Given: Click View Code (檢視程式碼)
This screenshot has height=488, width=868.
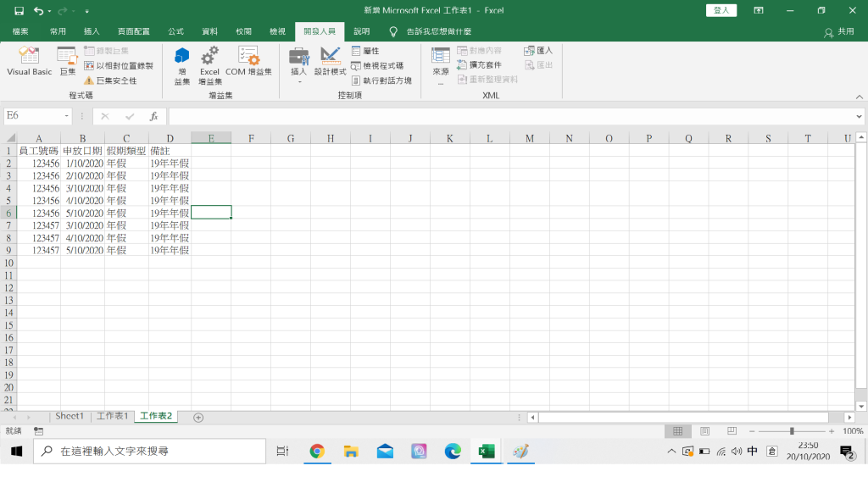Looking at the screenshot, I should (377, 66).
